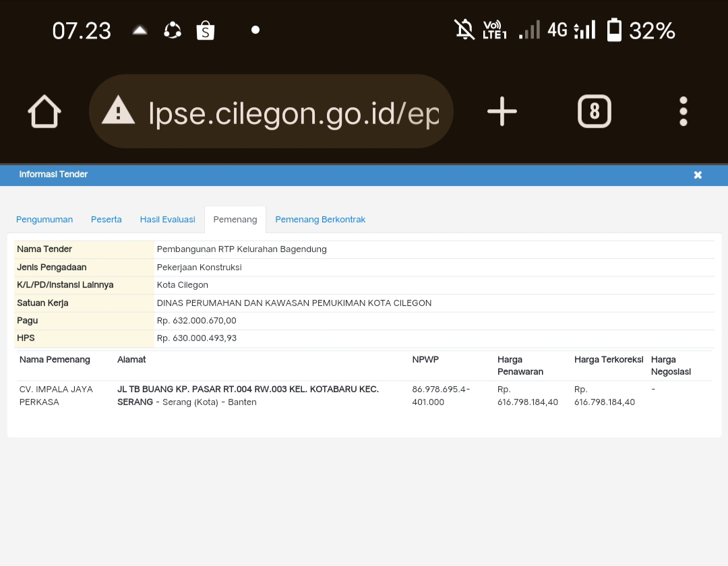Open the Pemenang Berkontrak tab
The width and height of the screenshot is (728, 566).
320,220
